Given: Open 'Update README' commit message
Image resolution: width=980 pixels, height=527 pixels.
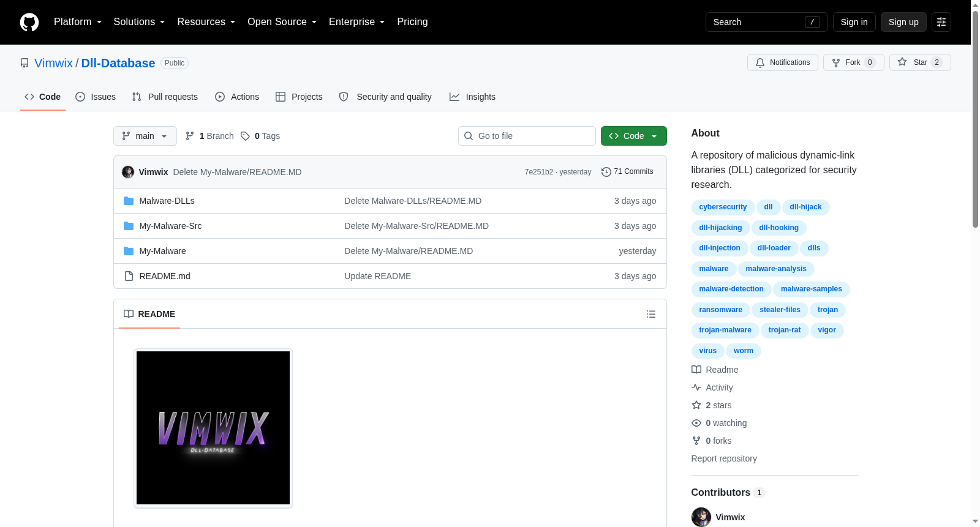Looking at the screenshot, I should (377, 276).
